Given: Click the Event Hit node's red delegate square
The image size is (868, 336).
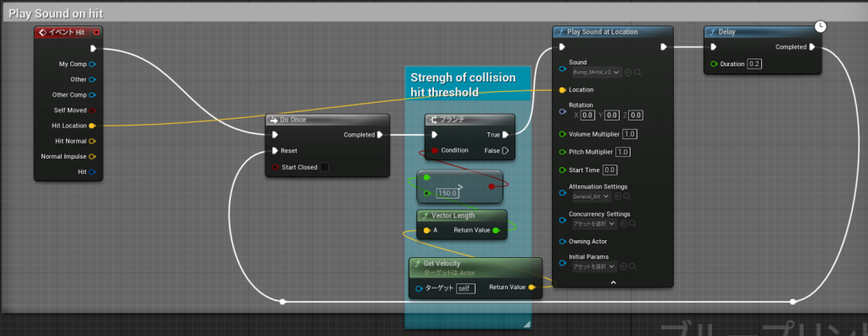Looking at the screenshot, I should coord(97,33).
